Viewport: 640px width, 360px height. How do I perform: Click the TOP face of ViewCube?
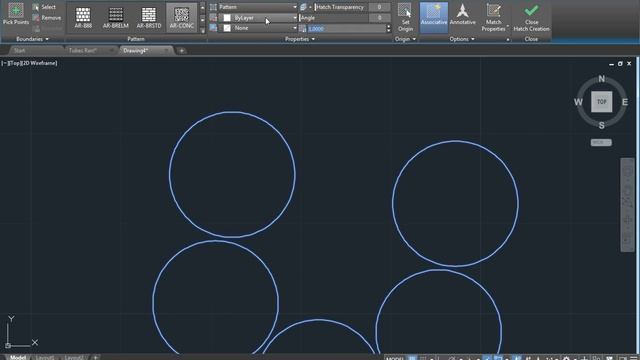tap(602, 102)
